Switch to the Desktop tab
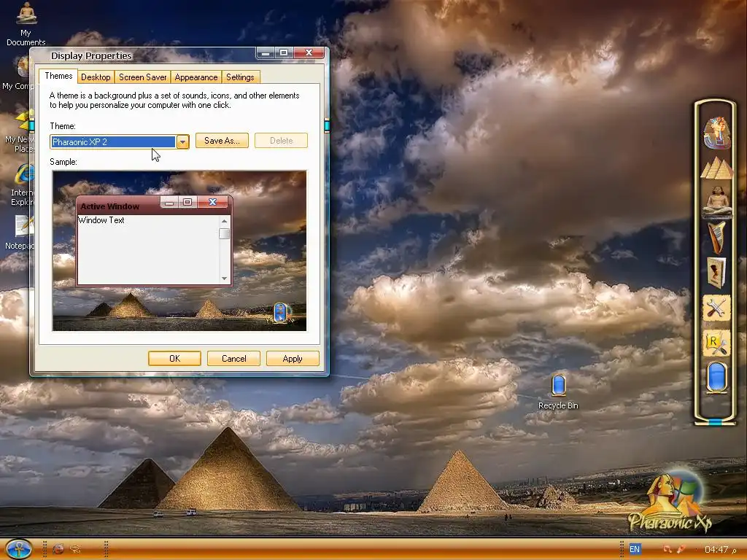This screenshot has height=560, width=747. 96,77
